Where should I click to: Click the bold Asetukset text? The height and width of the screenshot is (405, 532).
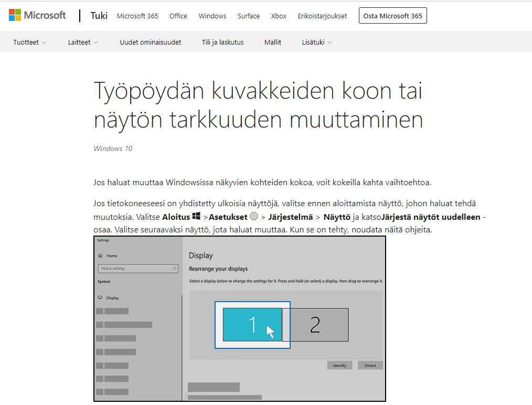[x=228, y=217]
